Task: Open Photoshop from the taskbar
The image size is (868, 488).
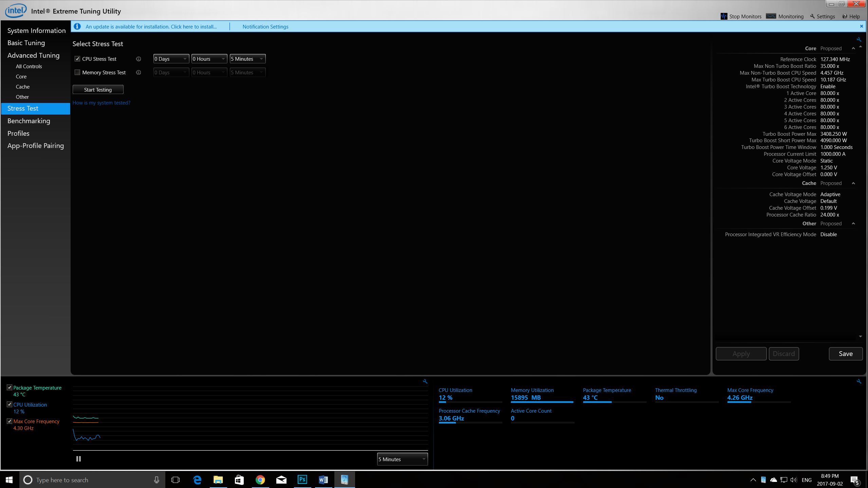Action: pyautogui.click(x=302, y=480)
